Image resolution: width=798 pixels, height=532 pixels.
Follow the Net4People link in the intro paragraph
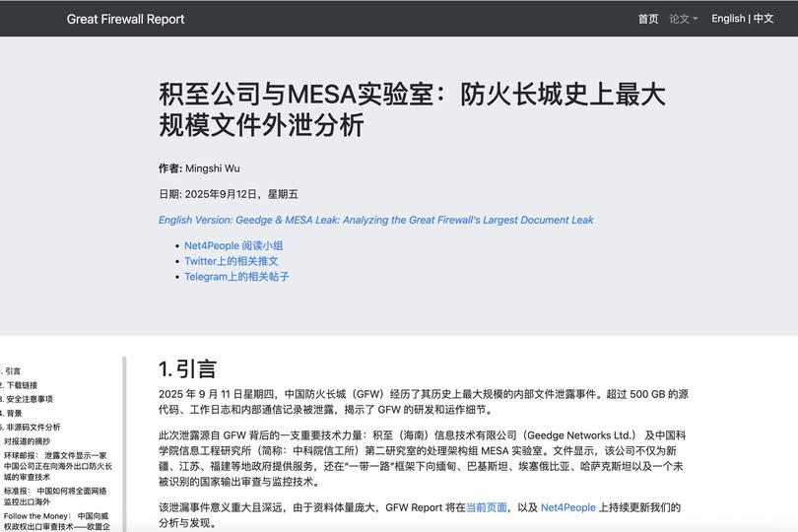(568, 507)
